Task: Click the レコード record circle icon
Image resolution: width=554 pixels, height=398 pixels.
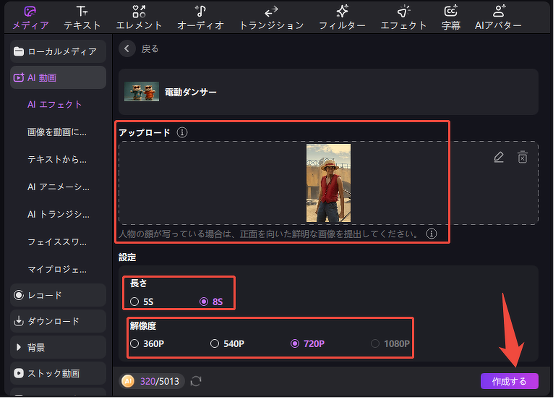Action: pos(18,295)
